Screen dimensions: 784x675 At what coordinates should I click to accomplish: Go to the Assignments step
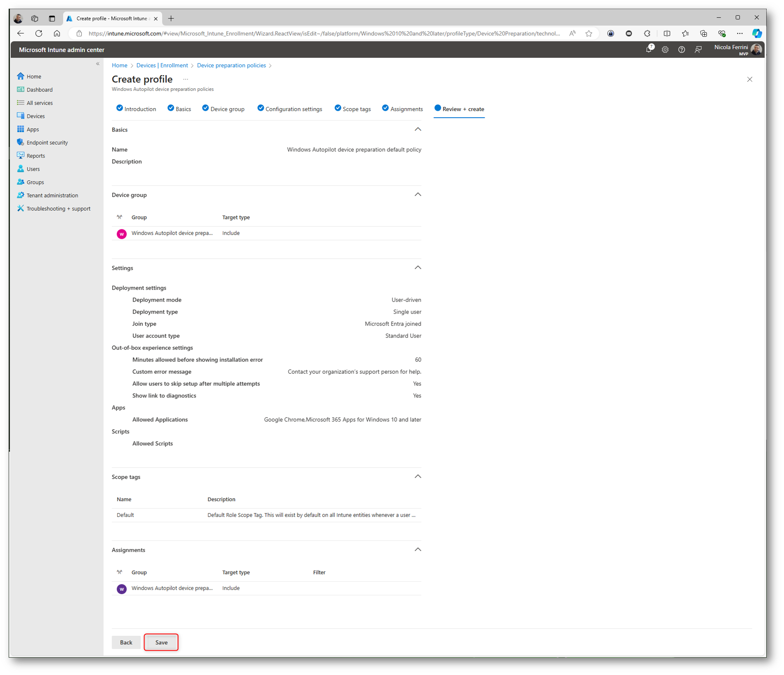403,109
